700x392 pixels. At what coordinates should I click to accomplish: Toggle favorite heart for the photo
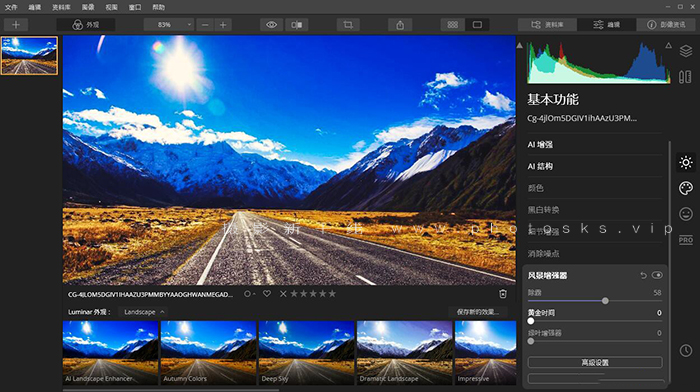click(267, 294)
